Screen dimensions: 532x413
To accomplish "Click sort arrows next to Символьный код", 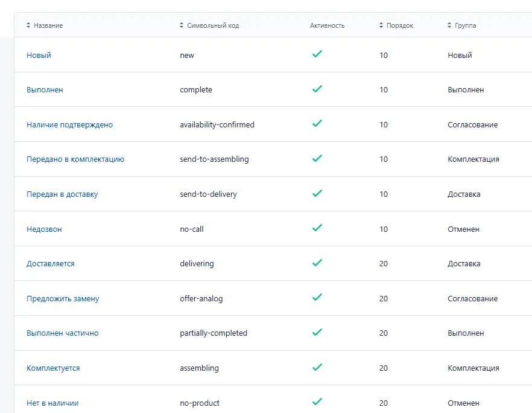I will 182,25.
